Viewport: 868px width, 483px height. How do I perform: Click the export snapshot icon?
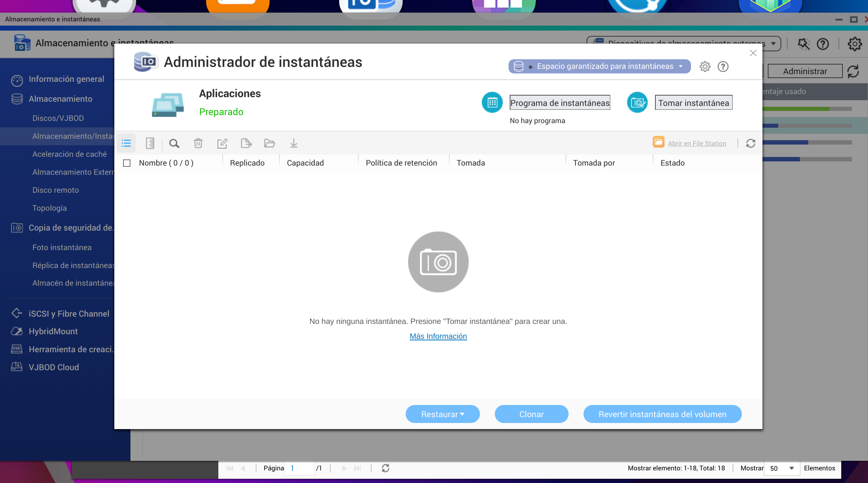(246, 143)
